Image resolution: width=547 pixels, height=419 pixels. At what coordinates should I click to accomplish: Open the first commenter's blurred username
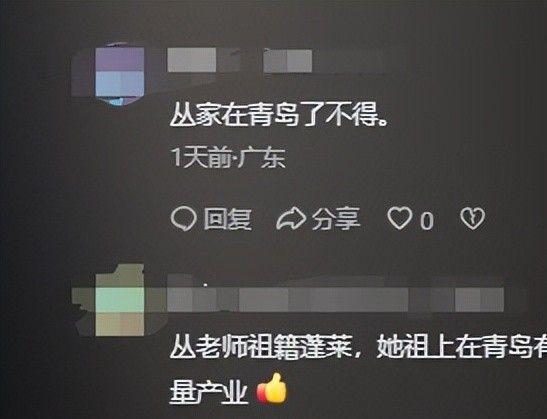pos(192,60)
